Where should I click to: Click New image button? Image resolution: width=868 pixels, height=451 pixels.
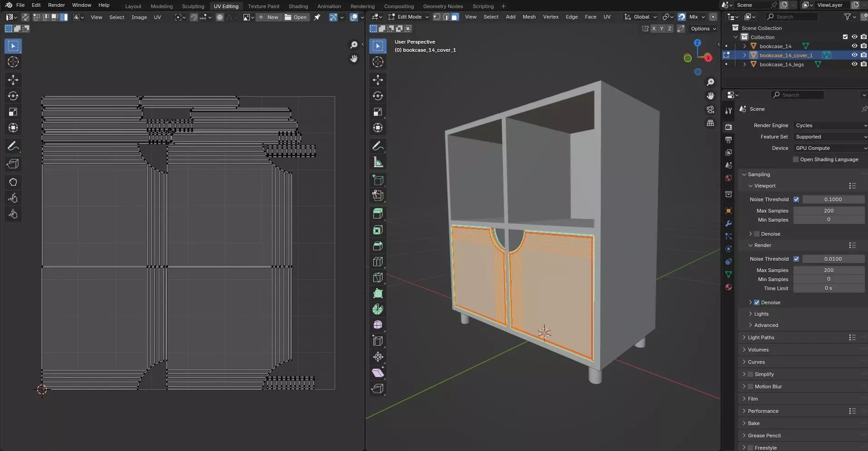(268, 17)
